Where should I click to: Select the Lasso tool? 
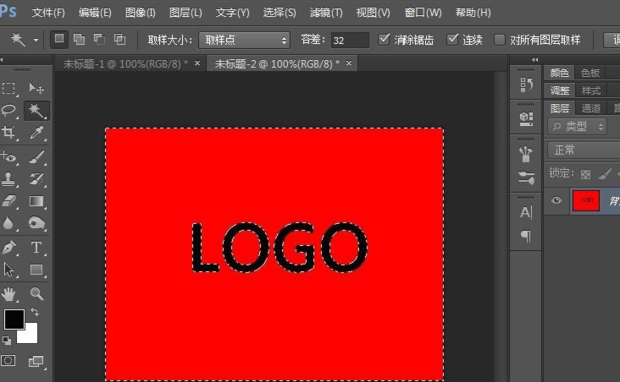pos(9,110)
